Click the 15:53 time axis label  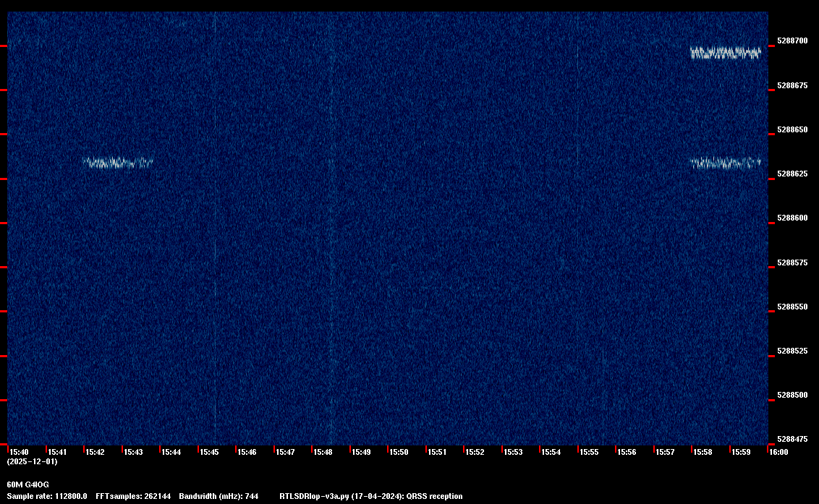[513, 452]
